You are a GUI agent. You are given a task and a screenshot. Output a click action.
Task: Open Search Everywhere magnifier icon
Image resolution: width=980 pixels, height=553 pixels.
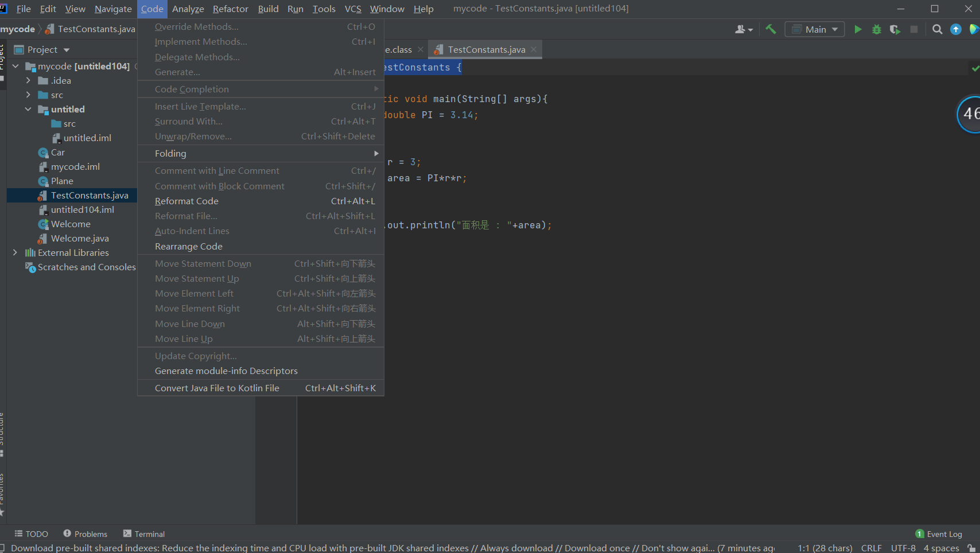(937, 29)
